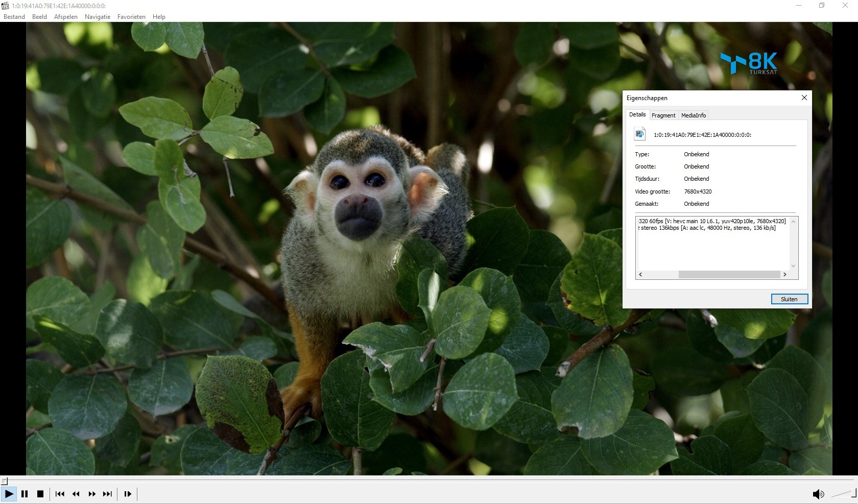Step forward one frame
This screenshot has height=504, width=858.
[x=128, y=494]
